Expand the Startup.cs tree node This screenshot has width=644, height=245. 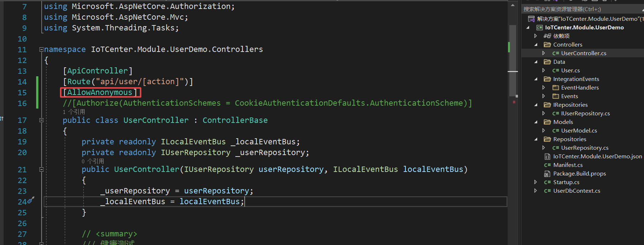point(535,182)
